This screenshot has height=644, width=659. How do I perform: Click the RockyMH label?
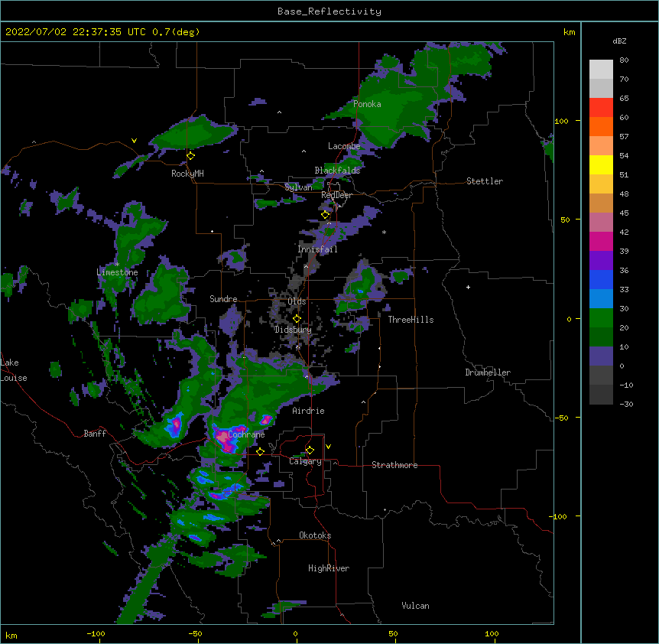click(x=187, y=174)
